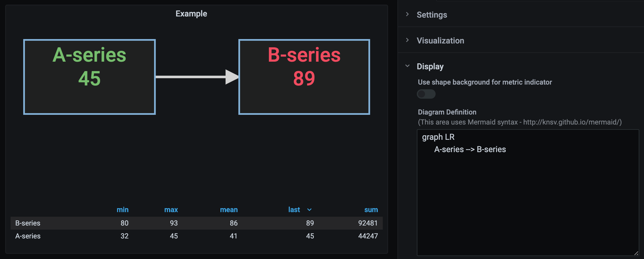Click the B-series diagram node
The width and height of the screenshot is (644, 259).
point(304,77)
